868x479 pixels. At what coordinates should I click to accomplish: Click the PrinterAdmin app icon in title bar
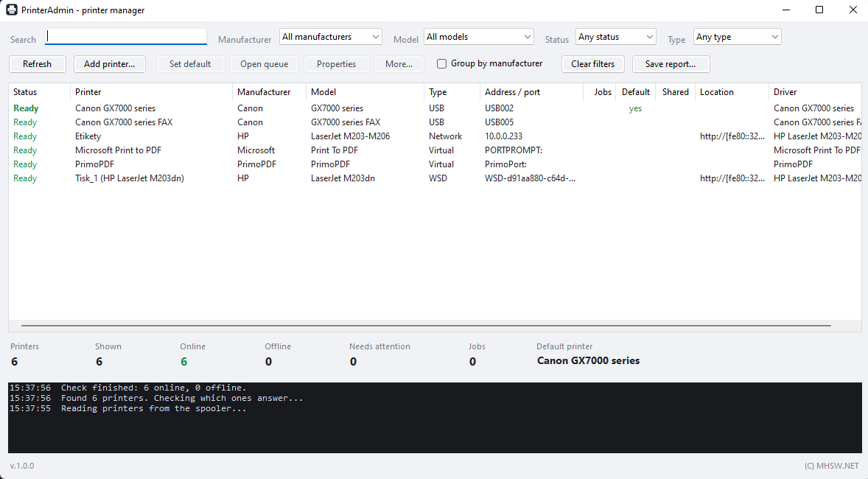tap(12, 10)
